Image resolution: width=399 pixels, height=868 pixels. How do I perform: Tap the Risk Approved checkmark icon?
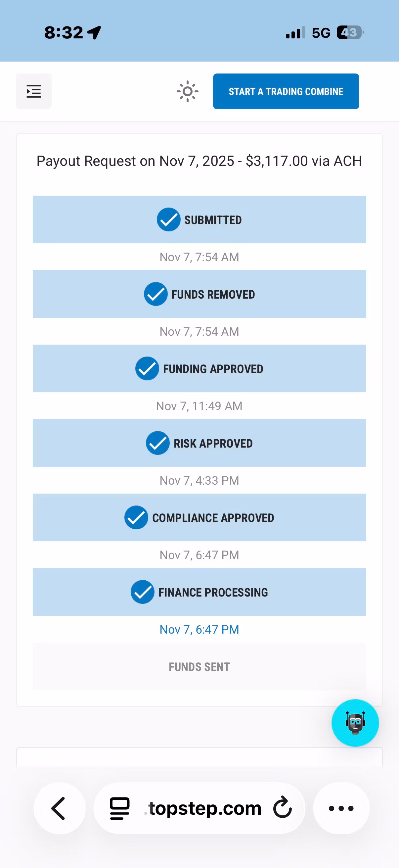[x=157, y=443]
